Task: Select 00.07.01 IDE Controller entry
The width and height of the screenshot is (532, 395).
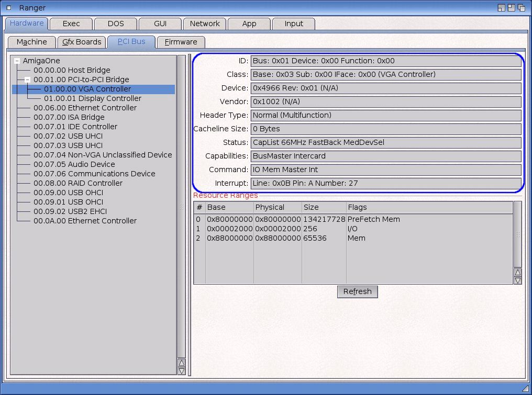Action: (x=75, y=127)
